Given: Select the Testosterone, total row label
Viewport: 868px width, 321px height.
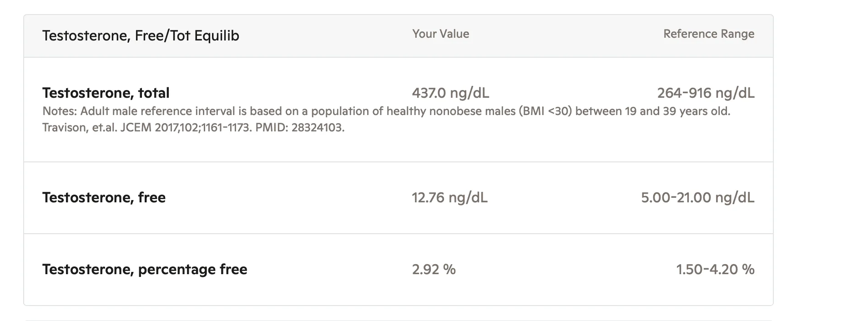Looking at the screenshot, I should click(106, 93).
